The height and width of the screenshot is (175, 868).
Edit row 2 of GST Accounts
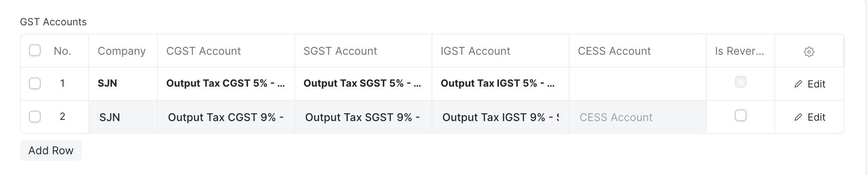(x=810, y=117)
